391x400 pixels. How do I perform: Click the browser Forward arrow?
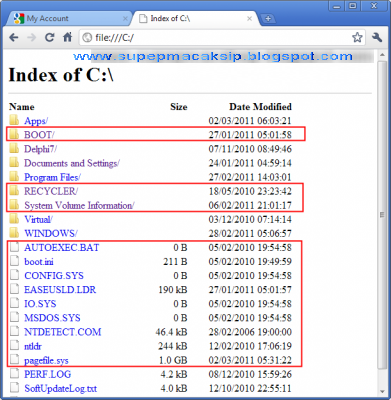click(x=32, y=37)
